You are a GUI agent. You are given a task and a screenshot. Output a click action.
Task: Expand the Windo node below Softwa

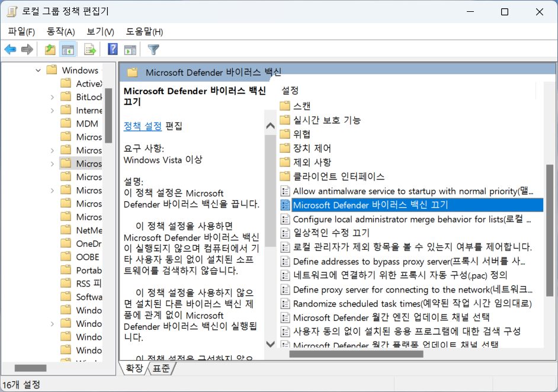52,324
